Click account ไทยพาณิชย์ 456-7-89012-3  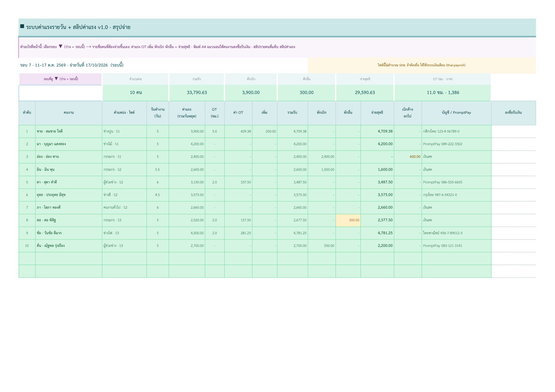coord(456,233)
